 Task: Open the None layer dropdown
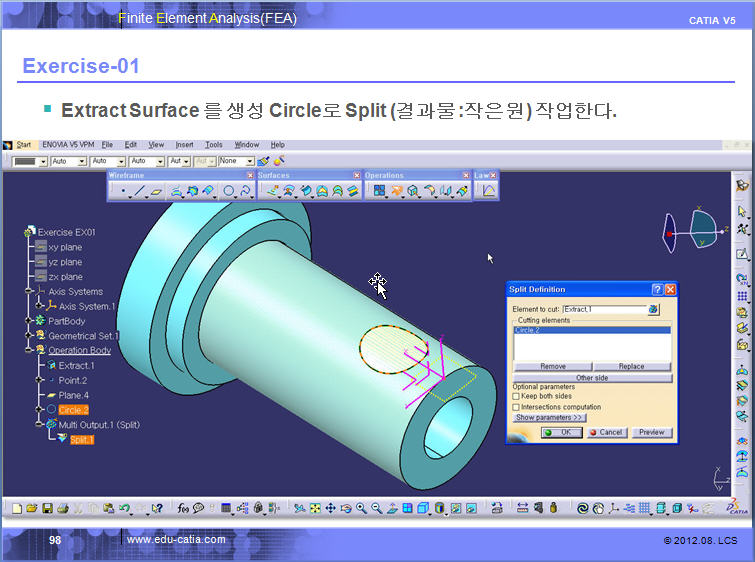pyautogui.click(x=250, y=161)
